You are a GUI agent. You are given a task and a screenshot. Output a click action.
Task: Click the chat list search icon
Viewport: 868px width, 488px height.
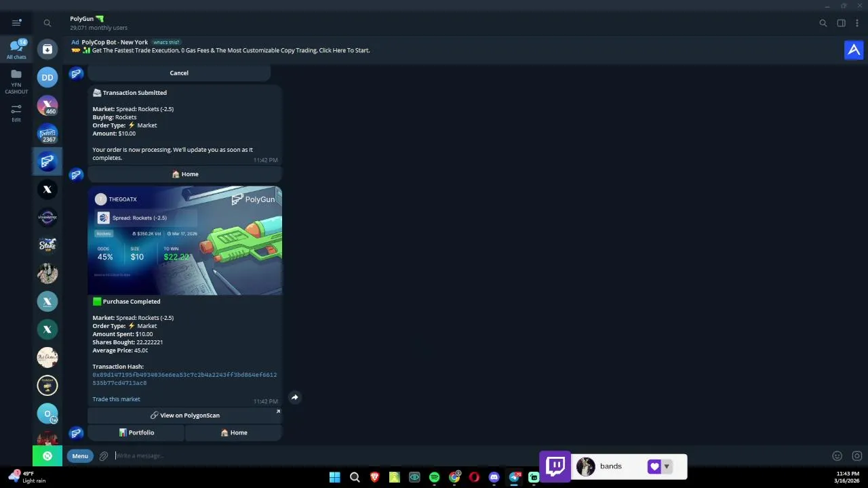[x=47, y=23]
